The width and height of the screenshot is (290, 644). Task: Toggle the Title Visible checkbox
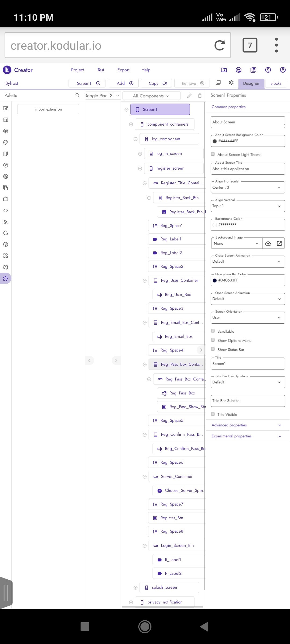point(213,414)
